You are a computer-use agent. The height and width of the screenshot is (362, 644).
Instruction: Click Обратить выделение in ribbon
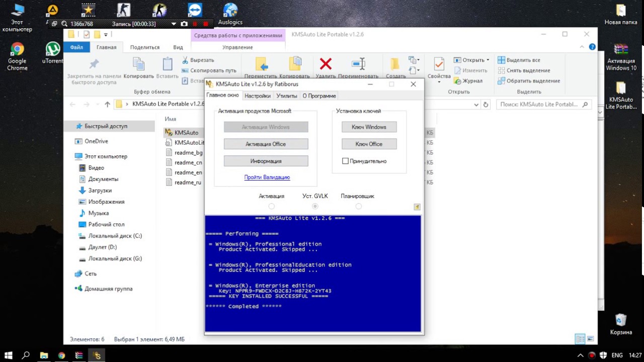point(528,81)
